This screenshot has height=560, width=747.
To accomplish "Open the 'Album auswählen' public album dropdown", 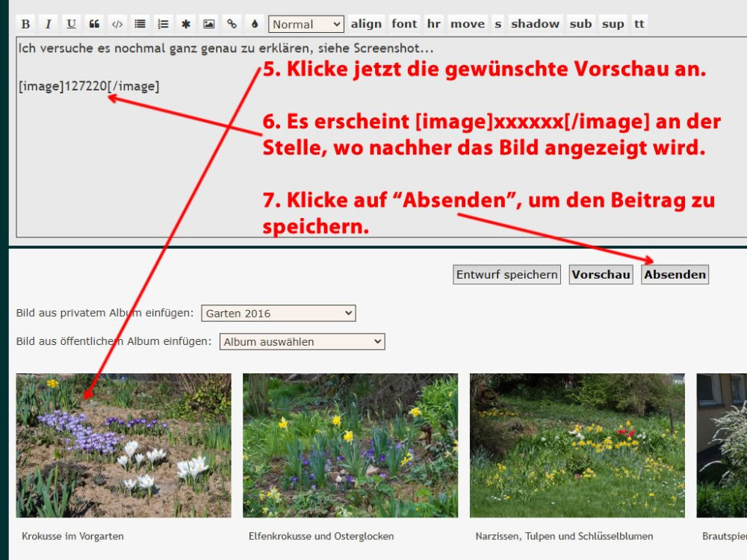I will pos(302,342).
